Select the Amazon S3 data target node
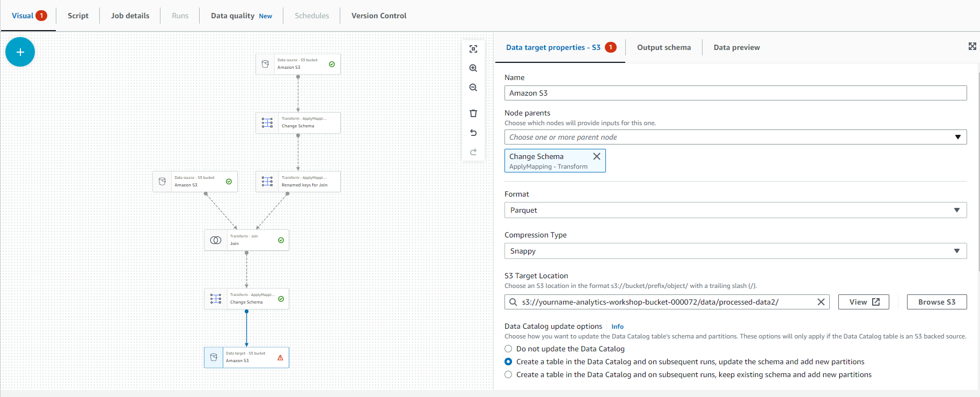Screen dimensions: 980x397 (246, 357)
